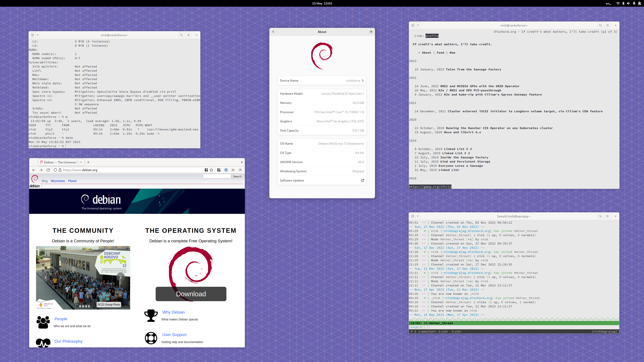
Task: Open new-tab dropdown arrow in mosh terminal
Action: (x=418, y=216)
